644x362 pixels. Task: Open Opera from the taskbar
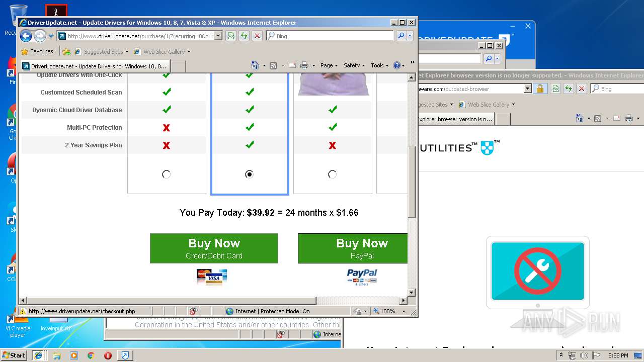(x=108, y=355)
